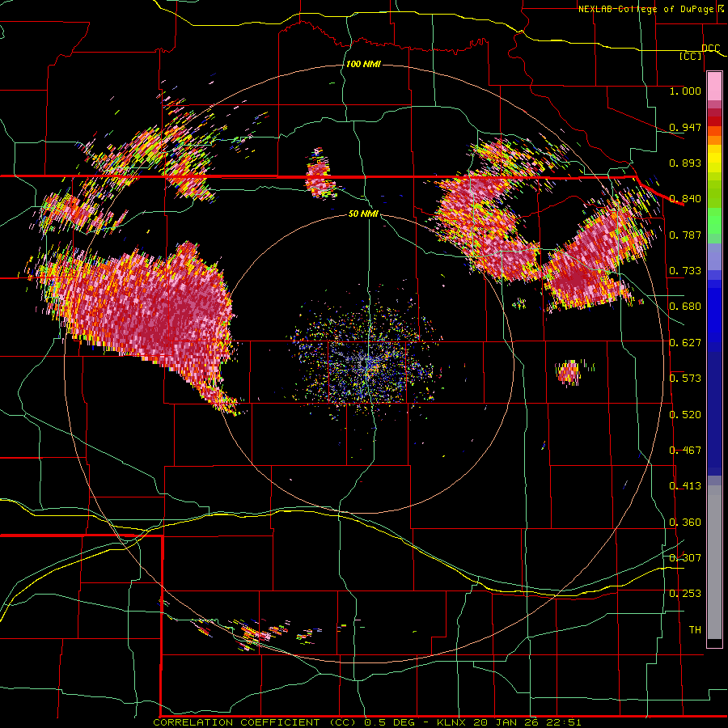
Task: Select the 0.520 scale value
Action: pyautogui.click(x=685, y=415)
